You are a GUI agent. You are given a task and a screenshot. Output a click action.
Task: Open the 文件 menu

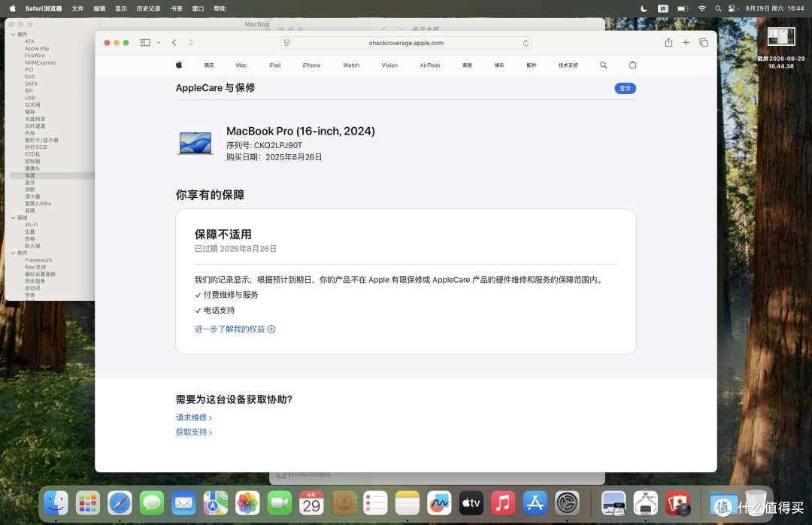(77, 8)
